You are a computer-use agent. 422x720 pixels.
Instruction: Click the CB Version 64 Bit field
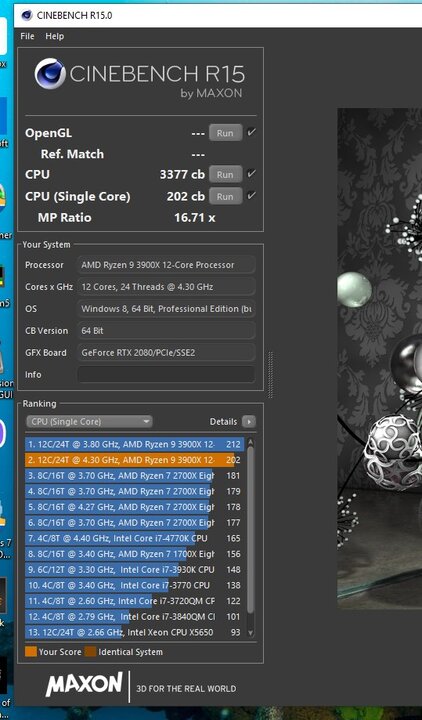pos(166,331)
